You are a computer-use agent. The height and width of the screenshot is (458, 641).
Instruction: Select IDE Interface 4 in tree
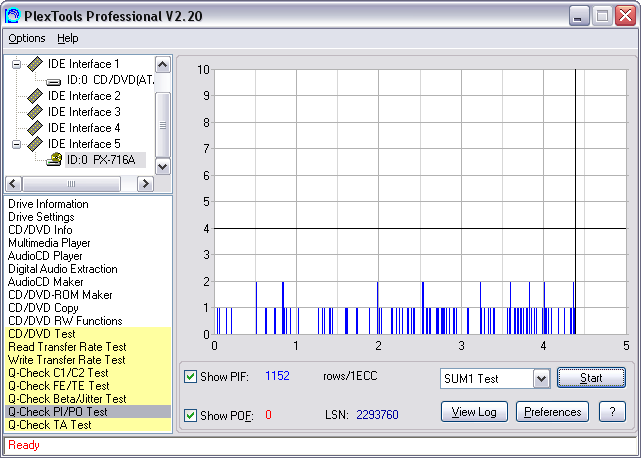pyautogui.click(x=84, y=128)
